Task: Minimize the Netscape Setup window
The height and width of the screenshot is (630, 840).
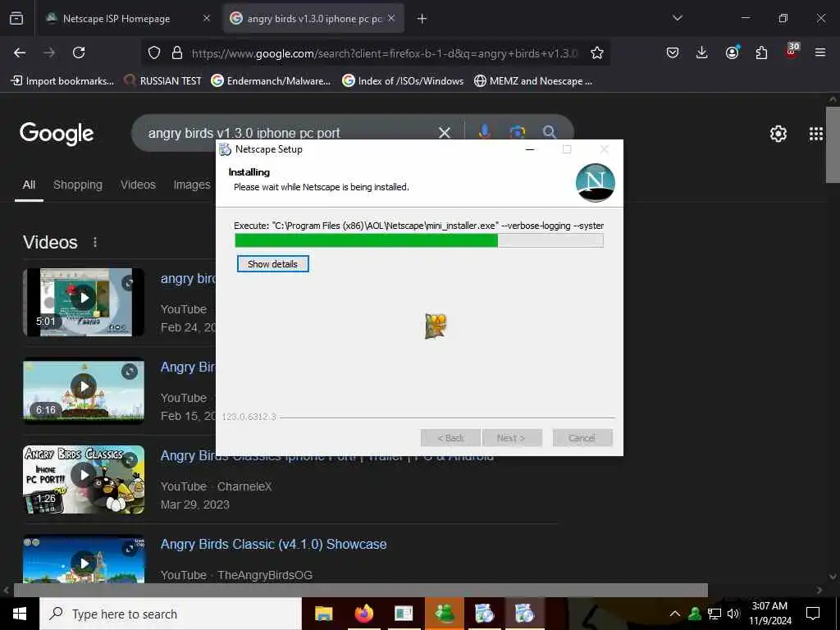Action: coord(530,149)
